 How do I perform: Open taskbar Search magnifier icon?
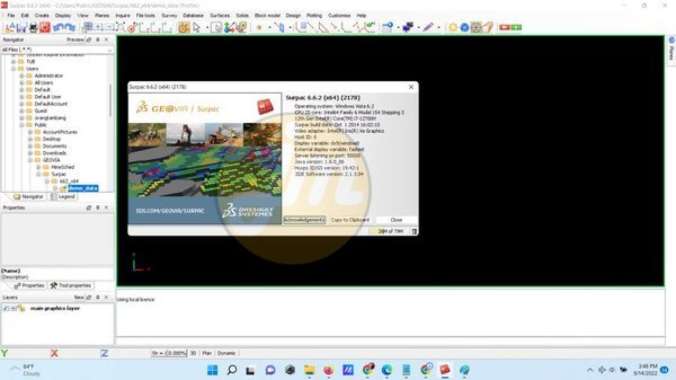[x=232, y=370]
